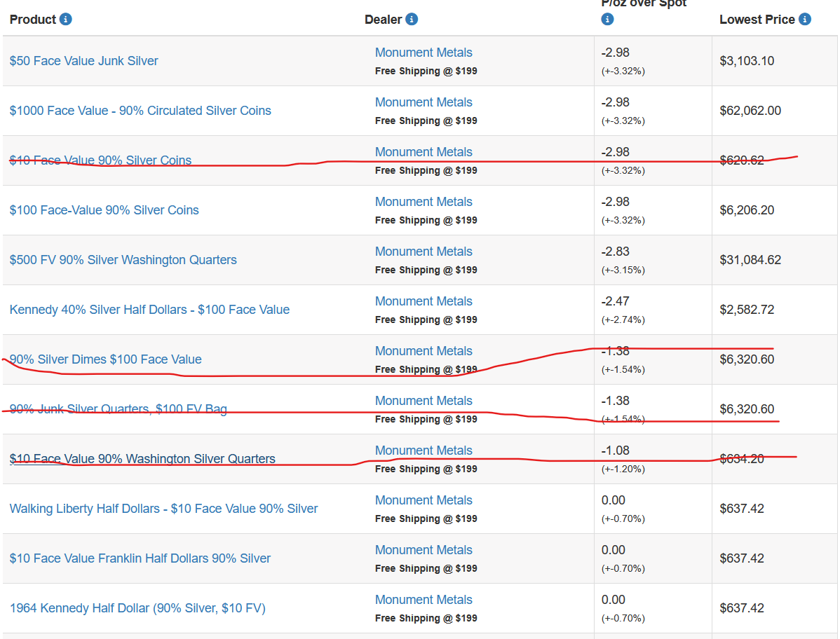This screenshot has width=840, height=639.
Task: Click Monument Metals in 90% Silver Dimes row
Action: coord(424,351)
